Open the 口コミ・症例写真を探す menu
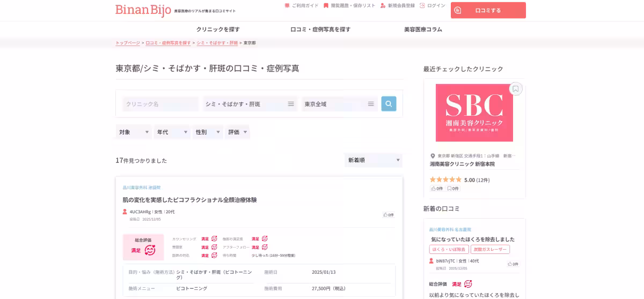 [x=320, y=29]
